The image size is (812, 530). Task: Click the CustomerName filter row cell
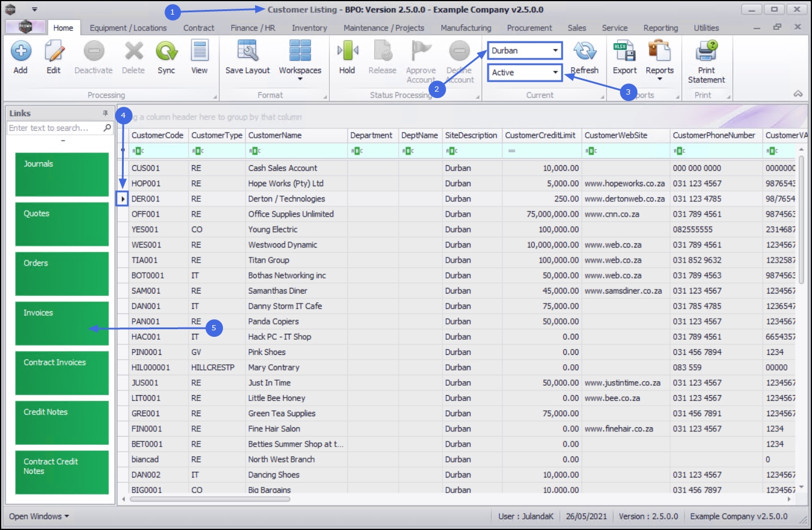pos(296,151)
